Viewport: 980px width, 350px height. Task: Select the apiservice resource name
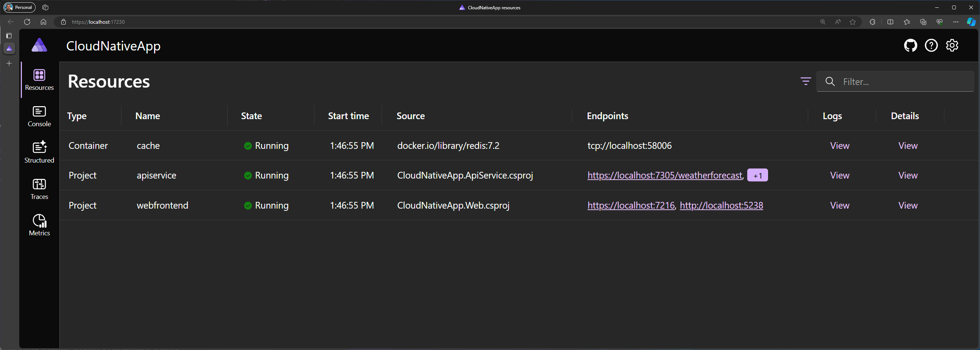tap(156, 176)
